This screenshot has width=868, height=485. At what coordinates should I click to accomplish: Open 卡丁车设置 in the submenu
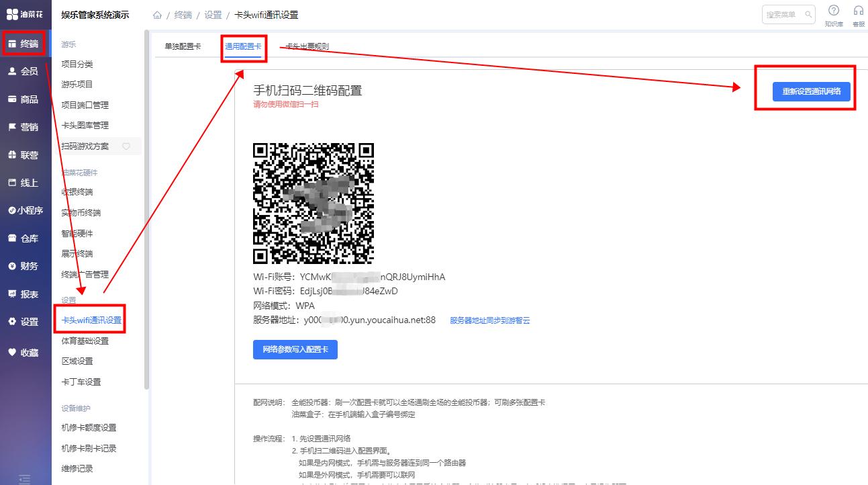click(x=81, y=382)
